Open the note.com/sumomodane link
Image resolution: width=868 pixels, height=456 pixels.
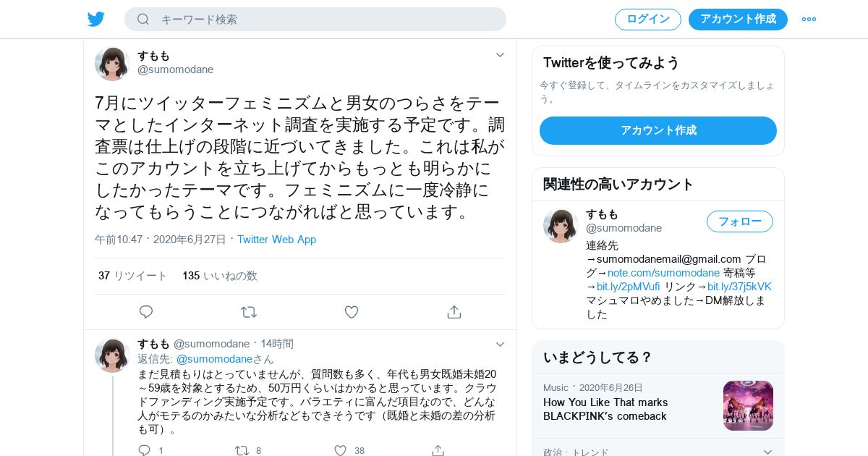point(663,273)
